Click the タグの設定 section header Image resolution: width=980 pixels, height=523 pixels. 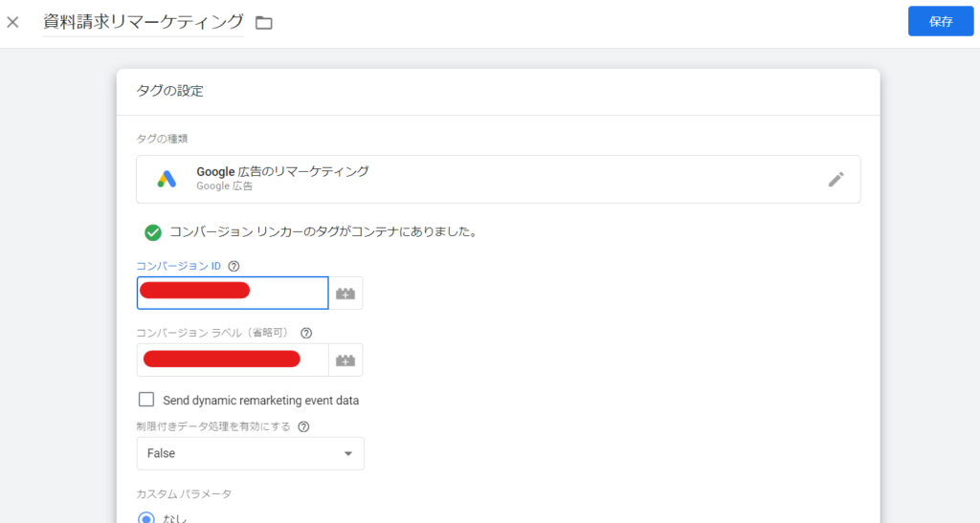tap(170, 92)
